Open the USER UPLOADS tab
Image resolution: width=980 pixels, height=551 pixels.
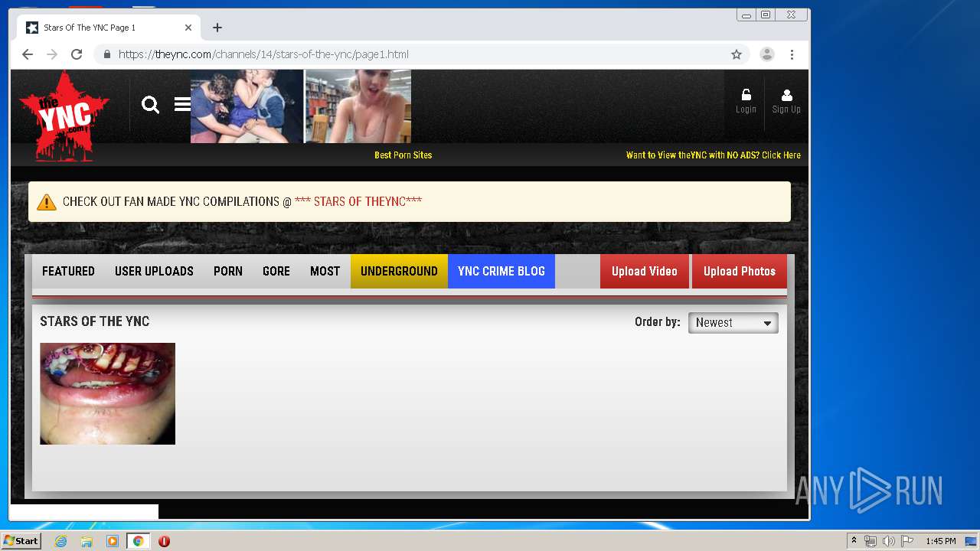click(154, 271)
